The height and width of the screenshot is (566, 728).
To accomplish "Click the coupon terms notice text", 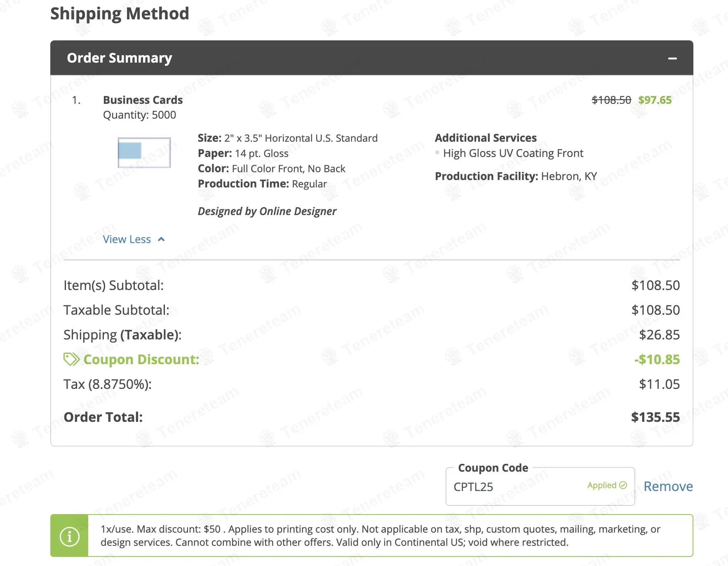I will point(379,536).
